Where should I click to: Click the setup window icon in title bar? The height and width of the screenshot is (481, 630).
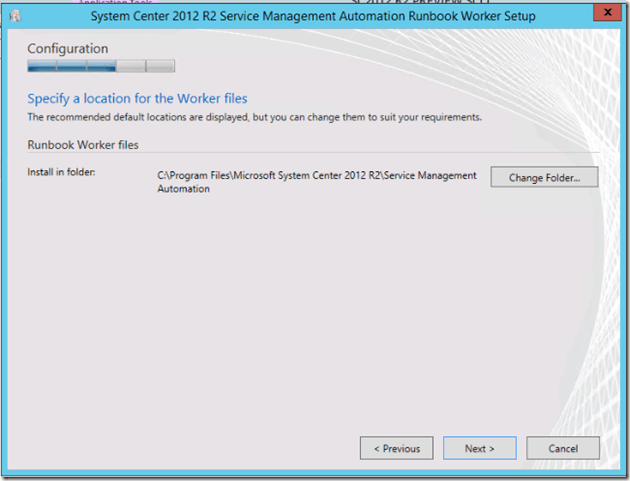(14, 16)
